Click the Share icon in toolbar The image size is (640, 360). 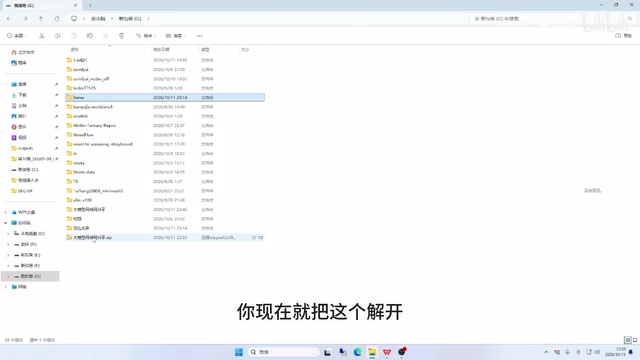tap(106, 36)
